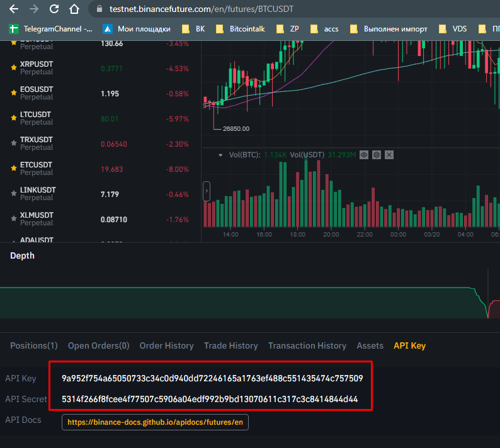500x448 pixels.
Task: Go back with the browser back arrow
Action: (x=14, y=9)
